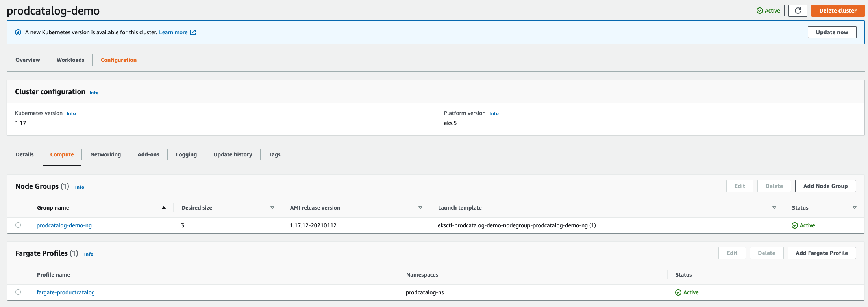Click the Node Groups Delete button
The image size is (868, 307).
click(774, 186)
